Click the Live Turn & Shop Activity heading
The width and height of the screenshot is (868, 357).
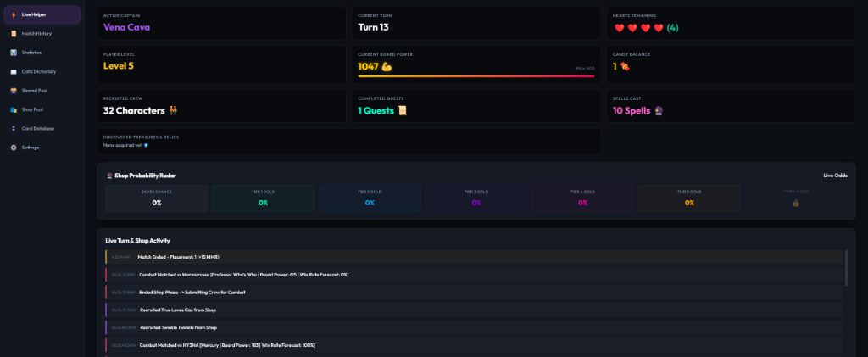pos(137,241)
